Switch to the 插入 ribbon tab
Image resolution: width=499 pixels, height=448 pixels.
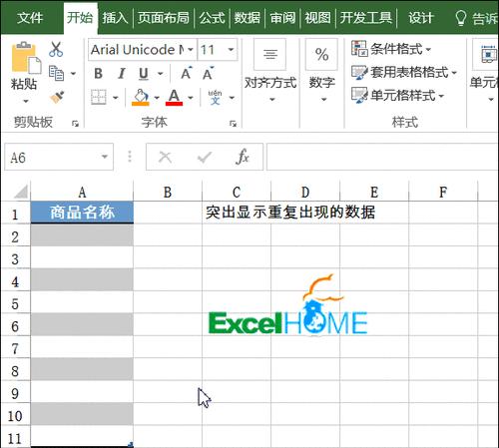click(115, 18)
